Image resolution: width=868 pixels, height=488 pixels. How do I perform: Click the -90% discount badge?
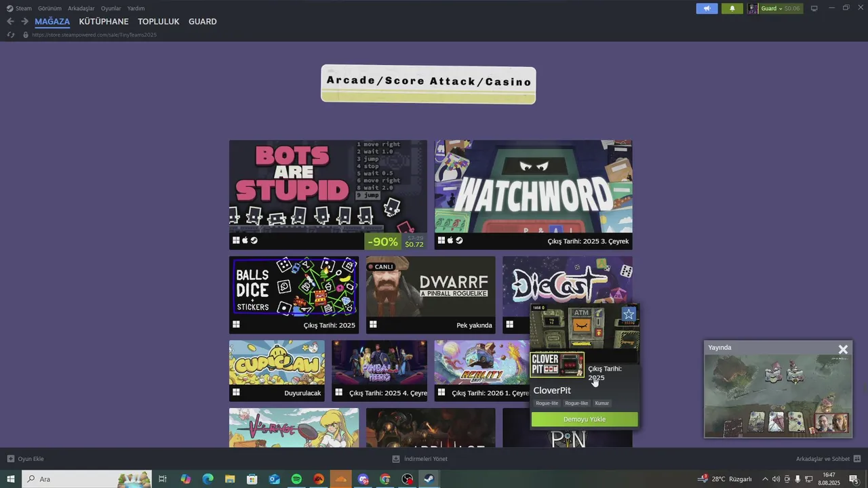pyautogui.click(x=382, y=241)
